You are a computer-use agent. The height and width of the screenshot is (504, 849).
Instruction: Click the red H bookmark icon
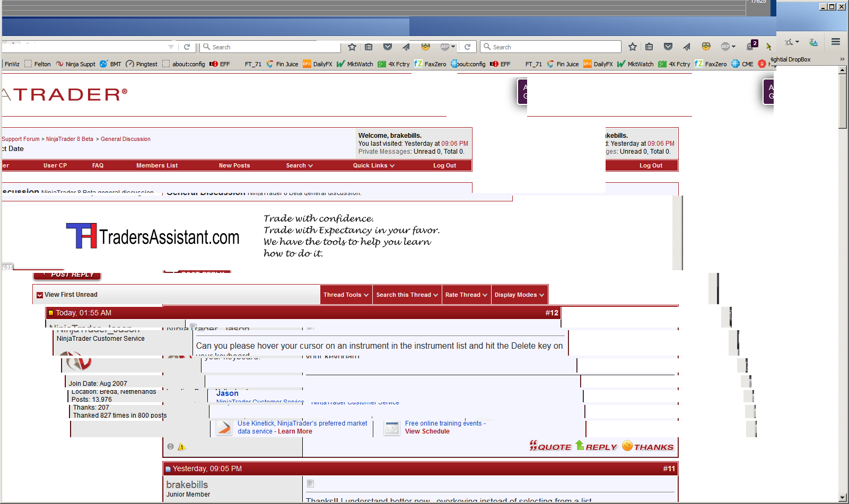pos(762,64)
